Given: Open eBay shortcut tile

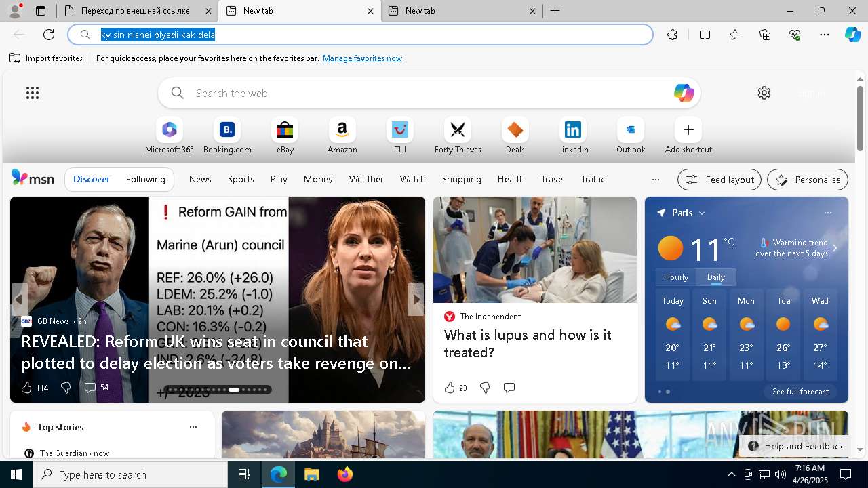Looking at the screenshot, I should [285, 136].
